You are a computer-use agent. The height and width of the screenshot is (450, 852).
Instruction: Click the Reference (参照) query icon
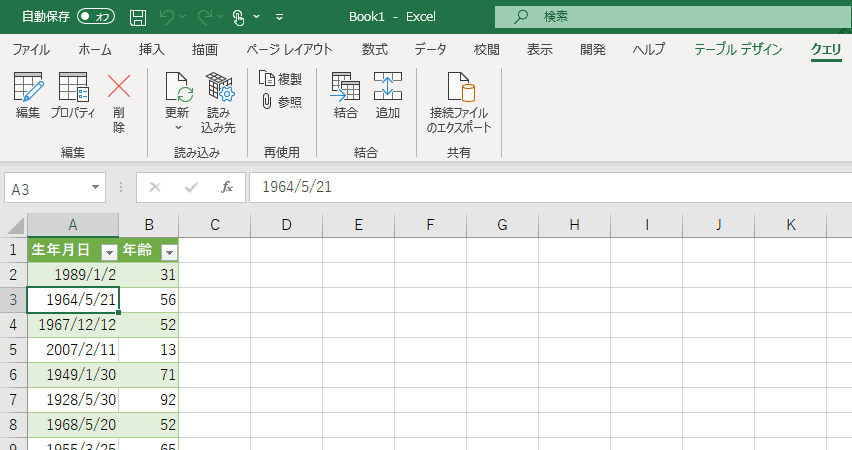(x=280, y=101)
